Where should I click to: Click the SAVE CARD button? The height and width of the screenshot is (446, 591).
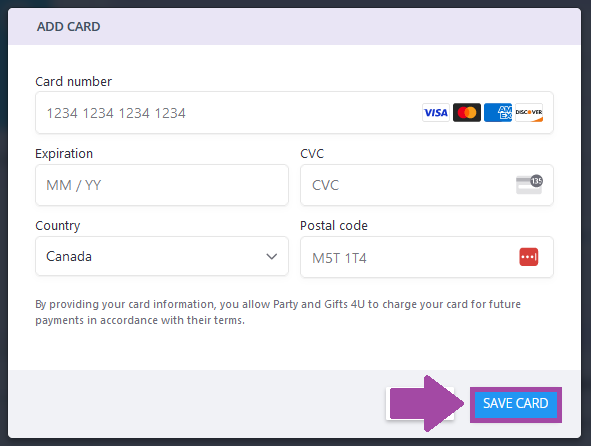pos(516,404)
